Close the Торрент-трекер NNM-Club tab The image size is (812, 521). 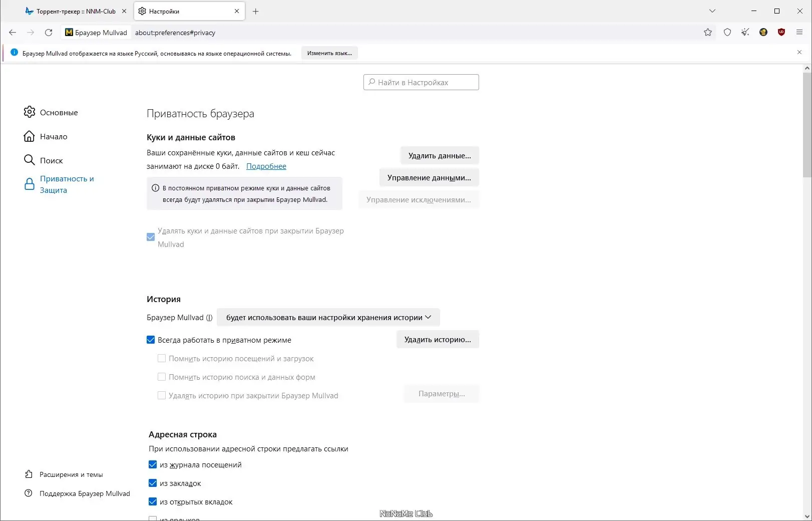124,11
